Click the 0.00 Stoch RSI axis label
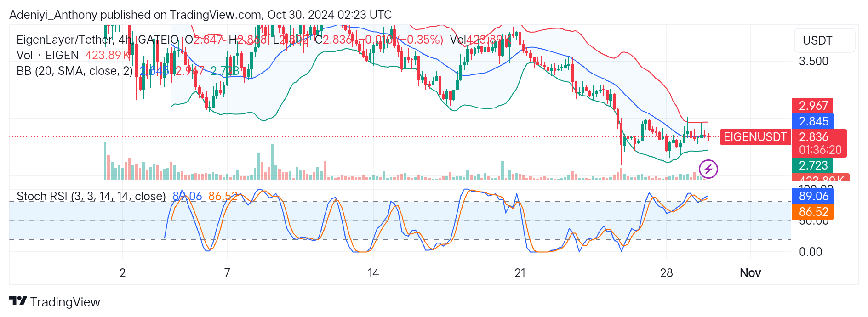 point(811,252)
